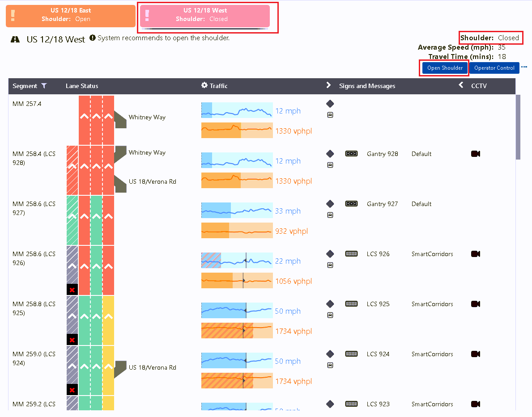Click vehicle detector icon for LCS 924 row

click(x=330, y=365)
